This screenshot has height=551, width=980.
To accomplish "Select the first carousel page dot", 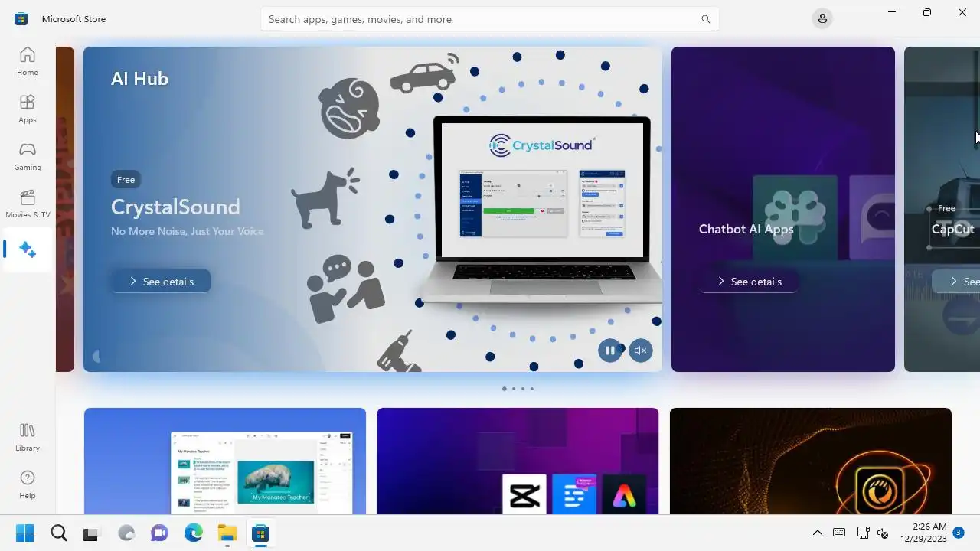I will [504, 389].
